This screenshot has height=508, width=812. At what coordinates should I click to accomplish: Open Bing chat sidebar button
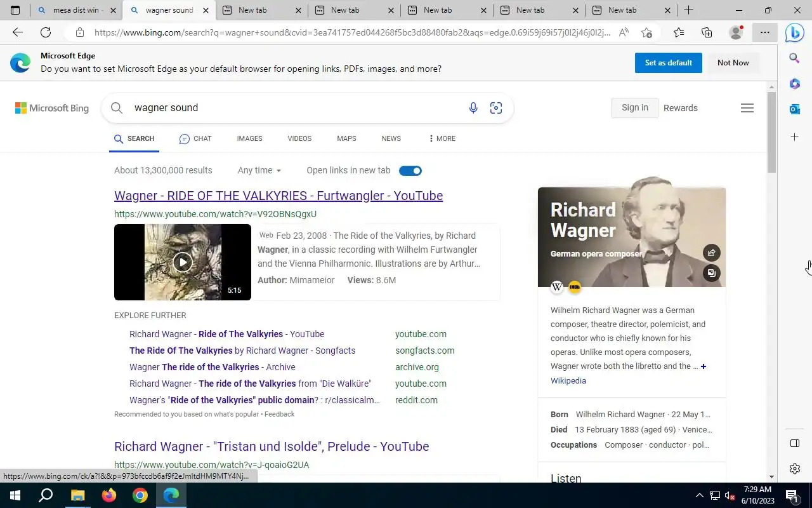pyautogui.click(x=794, y=32)
